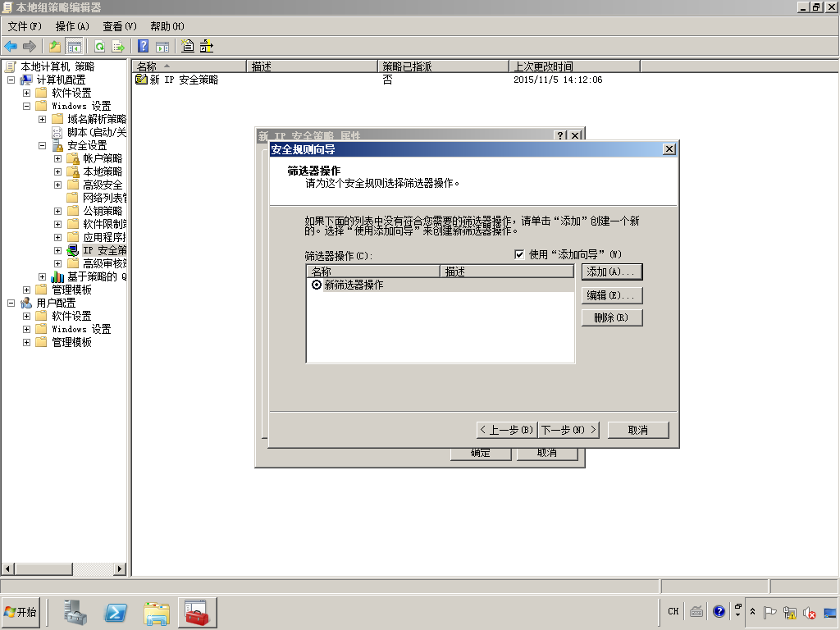Click the keyboard icon in the system tray

point(696,611)
